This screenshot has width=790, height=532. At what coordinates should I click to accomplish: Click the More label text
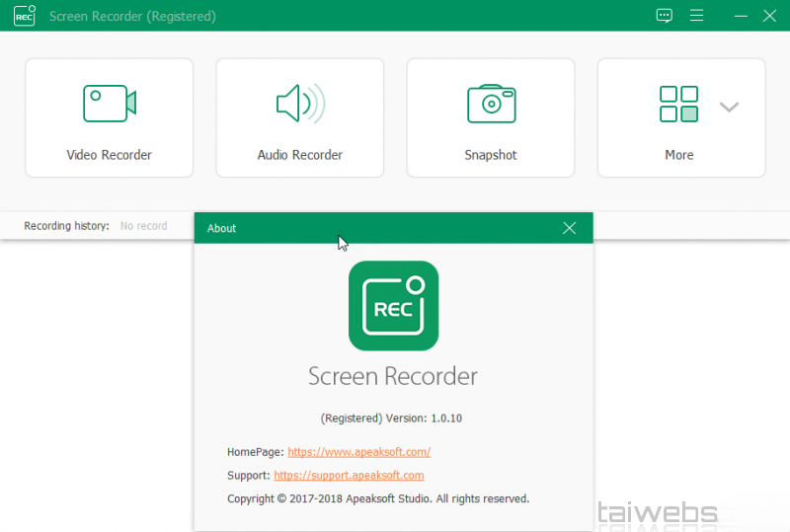coord(679,155)
